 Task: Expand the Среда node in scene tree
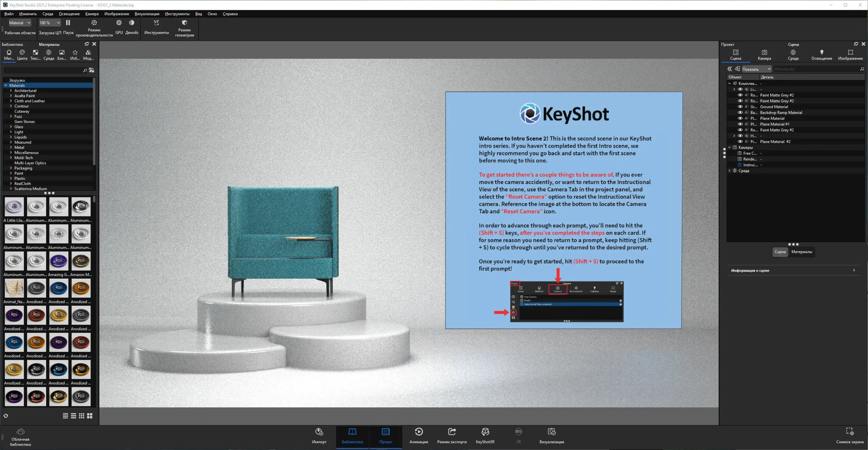pos(729,171)
